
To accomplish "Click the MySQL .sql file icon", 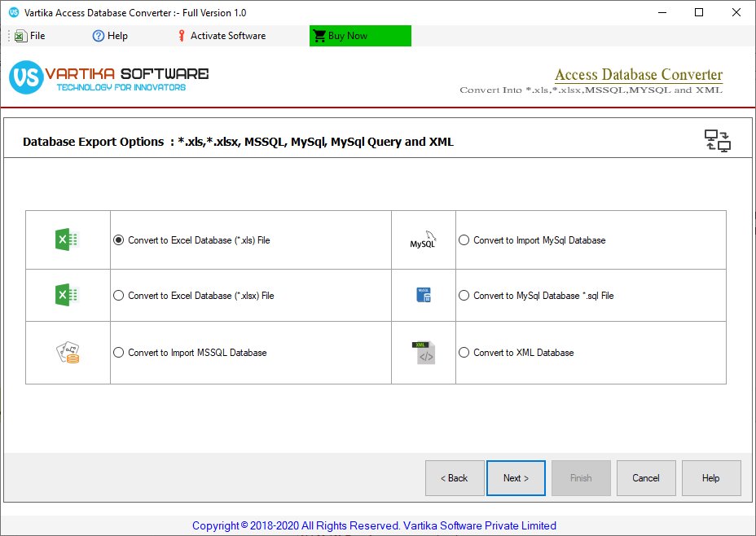I will pos(424,295).
